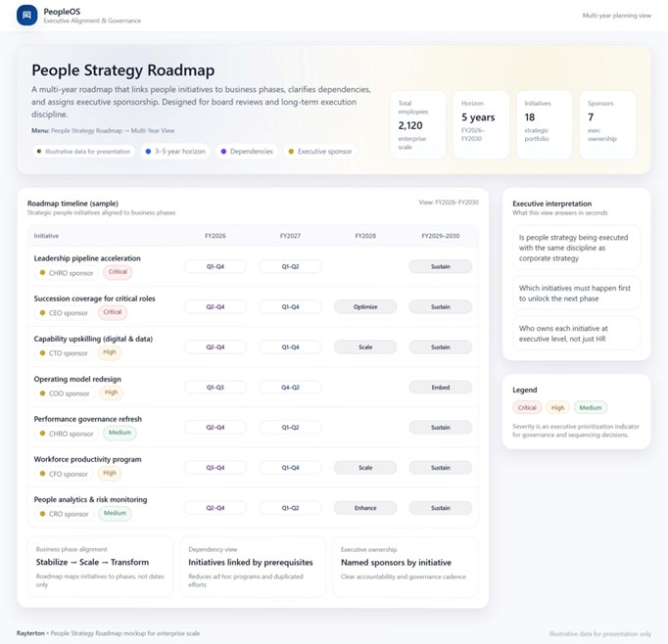Click the PeopleOS logo icon
The image size is (668, 644).
coord(26,16)
